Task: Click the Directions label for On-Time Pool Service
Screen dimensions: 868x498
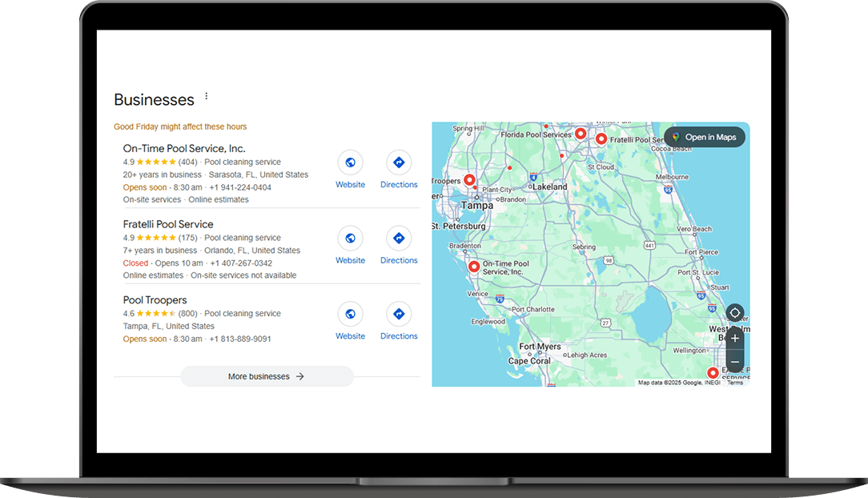Action: [399, 184]
